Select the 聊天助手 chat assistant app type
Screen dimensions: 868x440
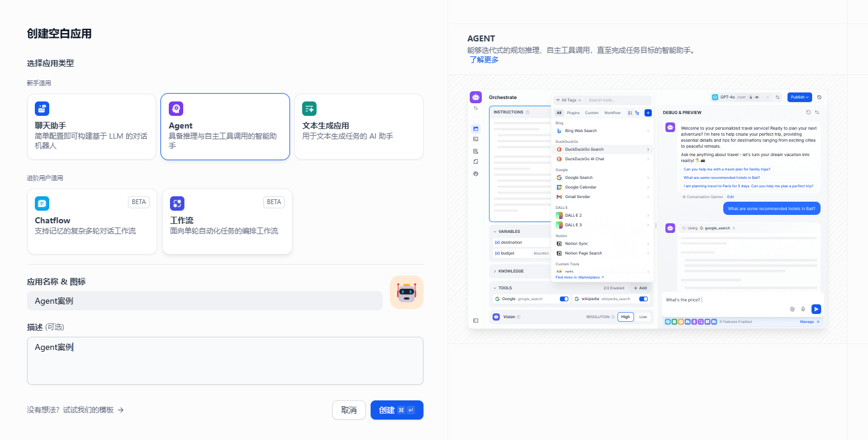tap(91, 127)
